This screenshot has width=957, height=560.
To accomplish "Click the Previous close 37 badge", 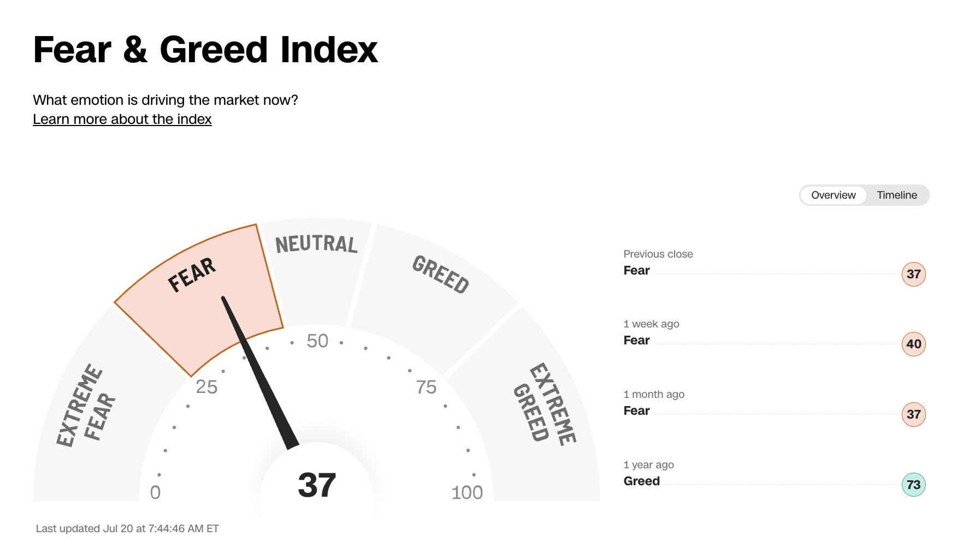I will click(913, 274).
